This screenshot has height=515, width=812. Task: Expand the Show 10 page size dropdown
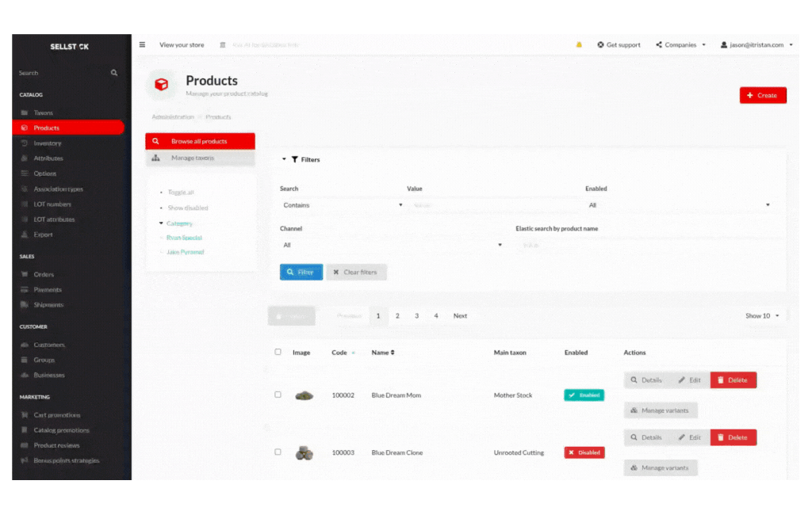(762, 316)
